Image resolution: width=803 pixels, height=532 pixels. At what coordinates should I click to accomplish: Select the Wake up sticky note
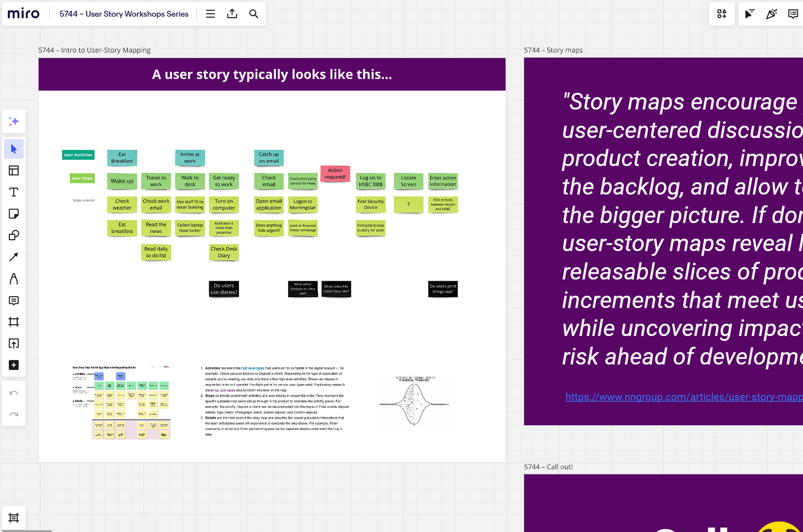click(121, 181)
